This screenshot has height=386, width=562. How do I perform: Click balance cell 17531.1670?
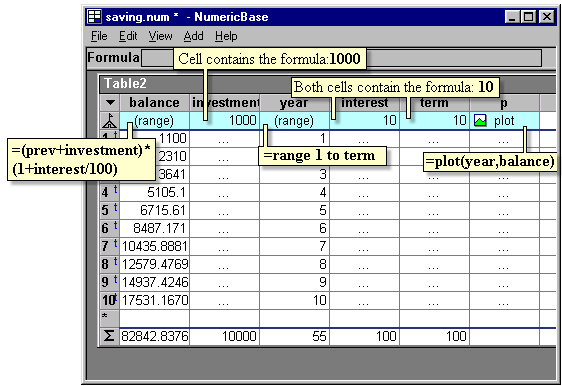click(x=154, y=300)
